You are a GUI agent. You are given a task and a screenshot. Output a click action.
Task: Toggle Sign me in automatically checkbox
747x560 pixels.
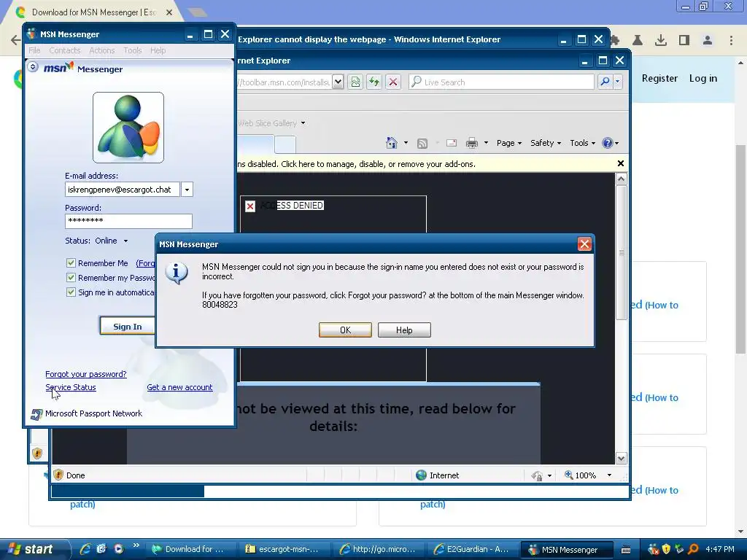point(71,292)
